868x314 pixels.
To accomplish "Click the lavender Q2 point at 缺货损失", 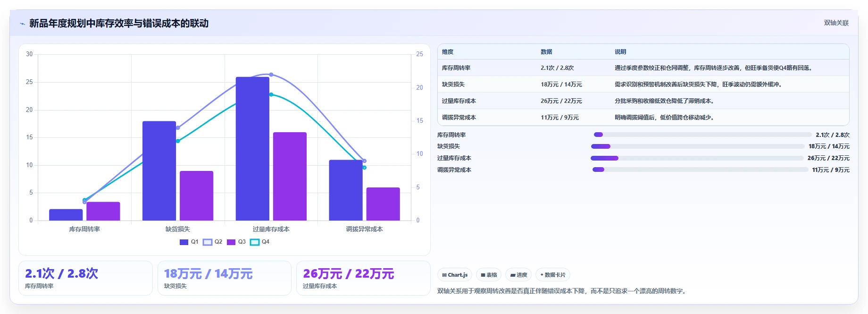I will point(178,128).
